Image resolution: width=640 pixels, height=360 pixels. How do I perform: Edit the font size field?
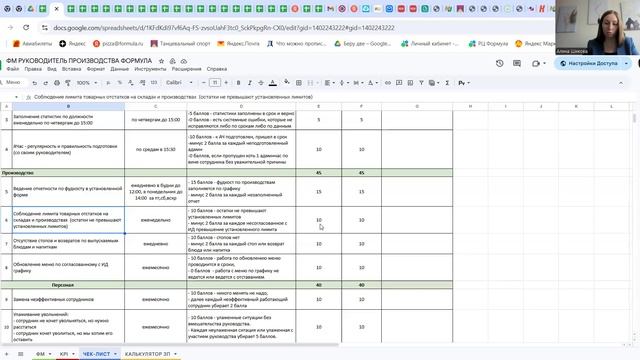(x=215, y=83)
